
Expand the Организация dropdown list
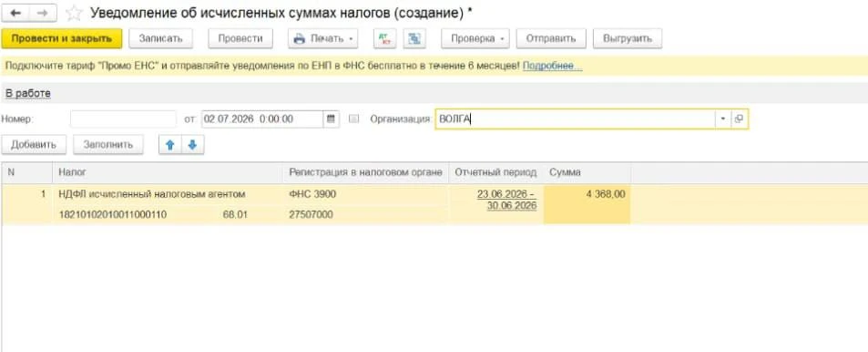(723, 119)
